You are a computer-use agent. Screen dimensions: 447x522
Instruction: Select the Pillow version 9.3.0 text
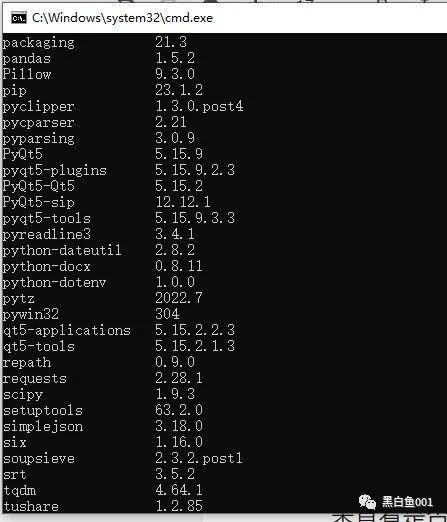point(175,74)
